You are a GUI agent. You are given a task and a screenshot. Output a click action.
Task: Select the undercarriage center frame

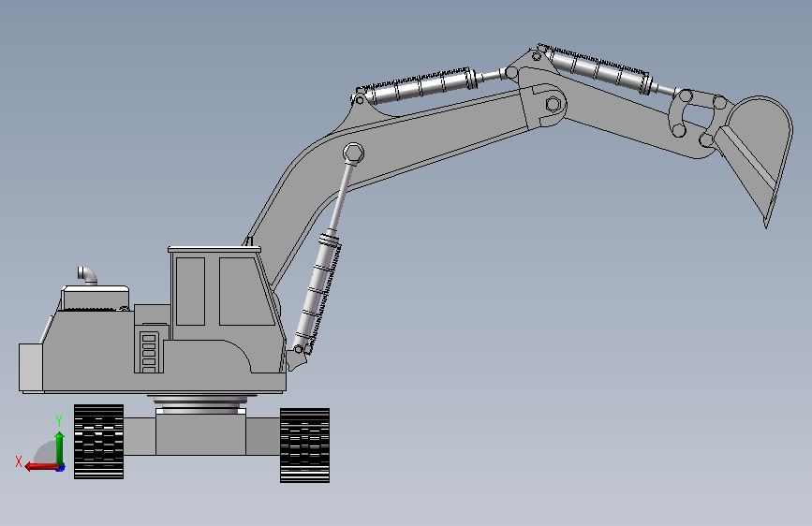(201, 434)
